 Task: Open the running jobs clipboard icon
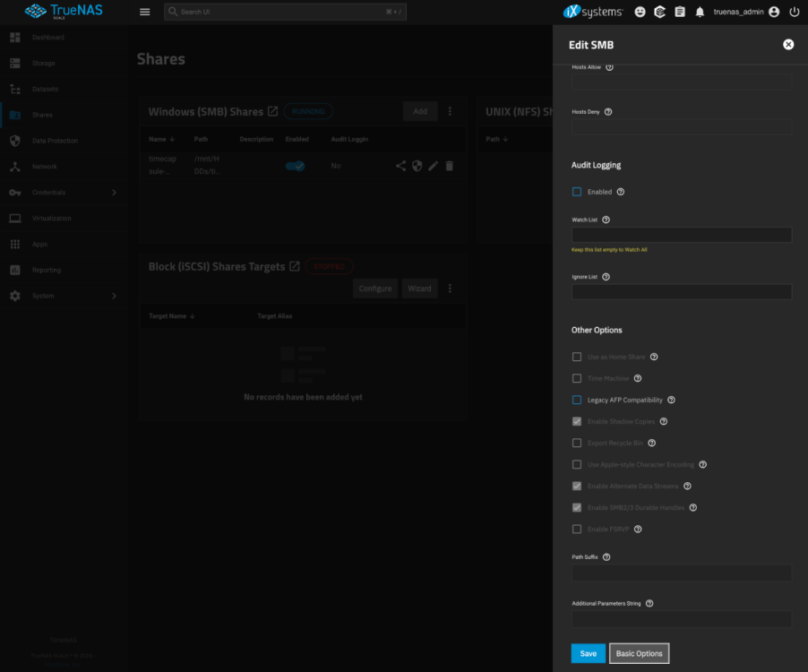(679, 12)
